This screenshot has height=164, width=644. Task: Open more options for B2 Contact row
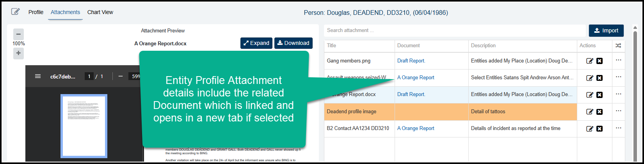[x=618, y=128]
